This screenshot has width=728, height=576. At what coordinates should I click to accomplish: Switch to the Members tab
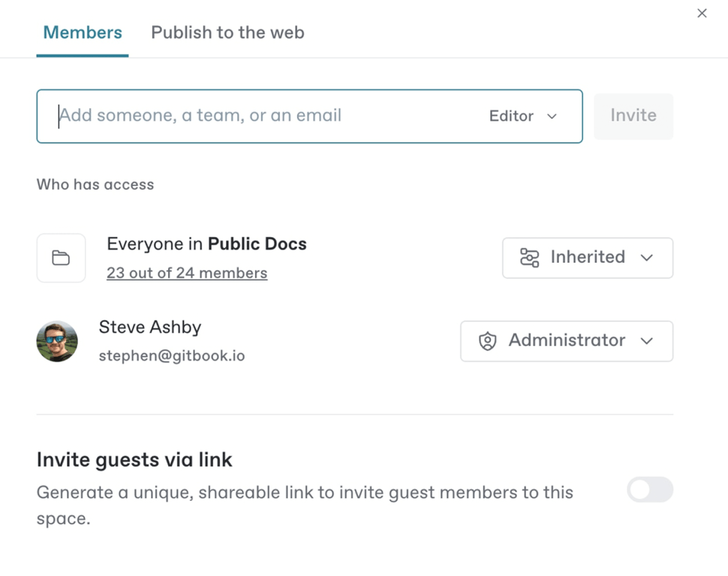click(83, 33)
